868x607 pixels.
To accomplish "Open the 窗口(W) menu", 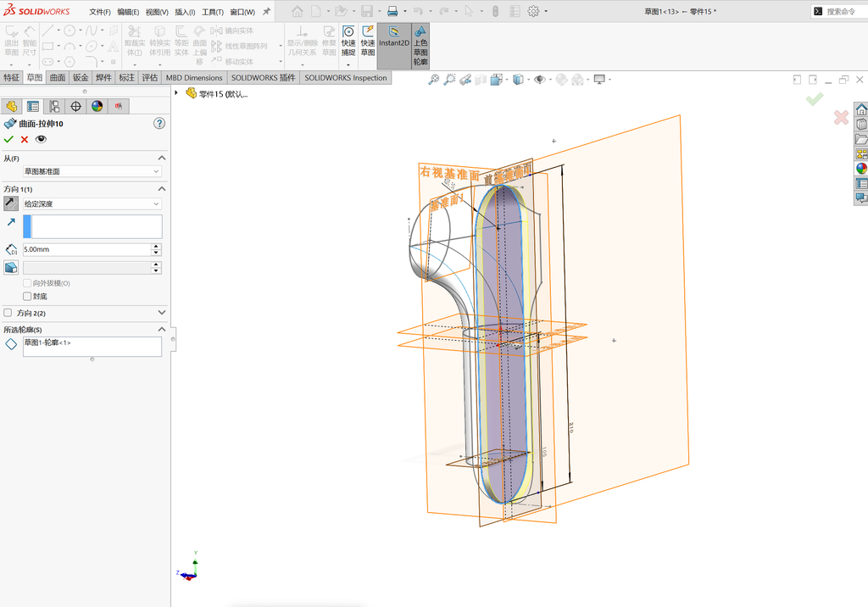I will (x=242, y=12).
